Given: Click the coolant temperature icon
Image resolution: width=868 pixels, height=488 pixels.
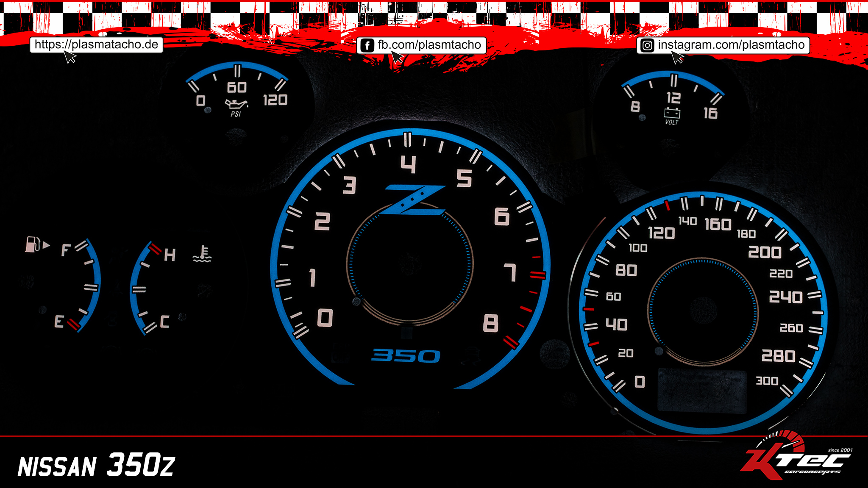Looking at the screenshot, I should coord(202,254).
